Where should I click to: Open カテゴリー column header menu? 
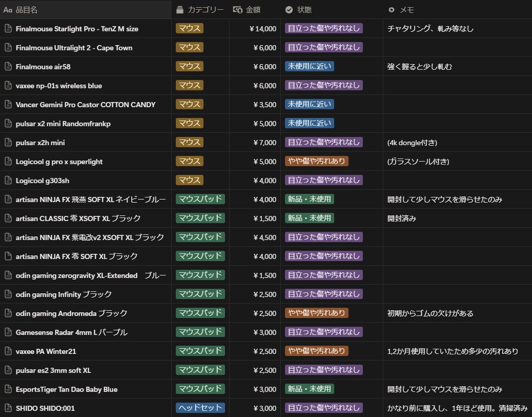(x=200, y=10)
